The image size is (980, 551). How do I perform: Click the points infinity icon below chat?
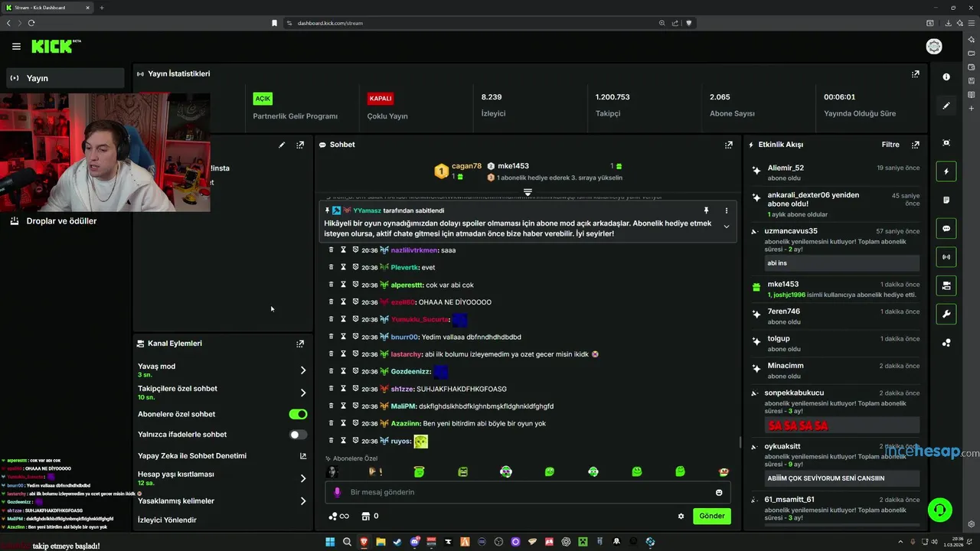[338, 516]
